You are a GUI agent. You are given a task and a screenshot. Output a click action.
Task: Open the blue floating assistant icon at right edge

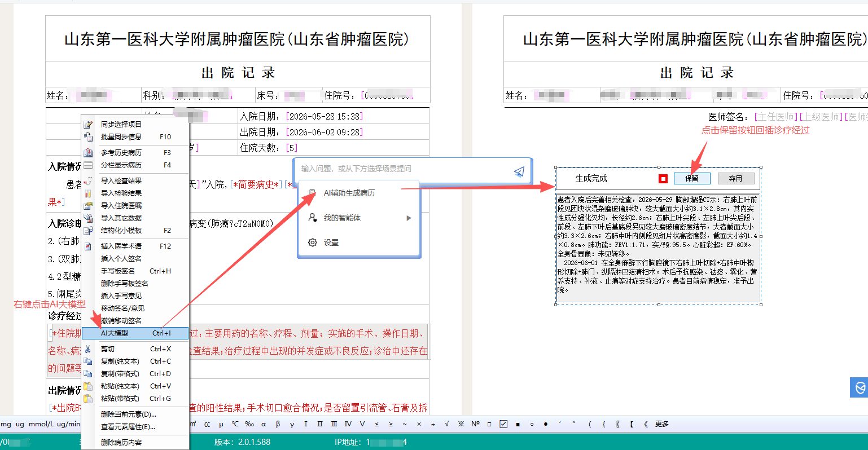859,387
